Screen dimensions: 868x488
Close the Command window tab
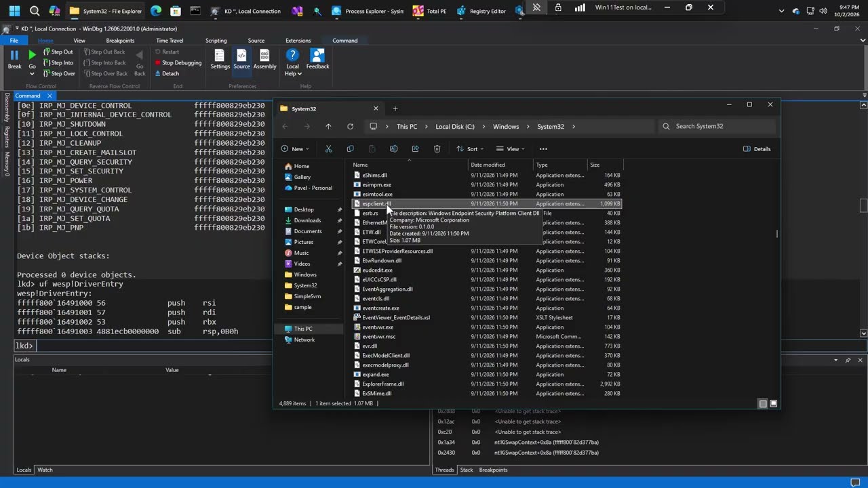pos(50,96)
